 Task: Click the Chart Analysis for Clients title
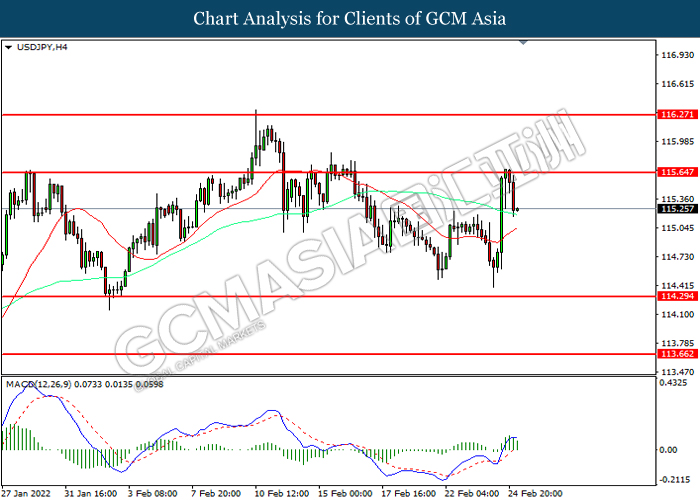(350, 19)
